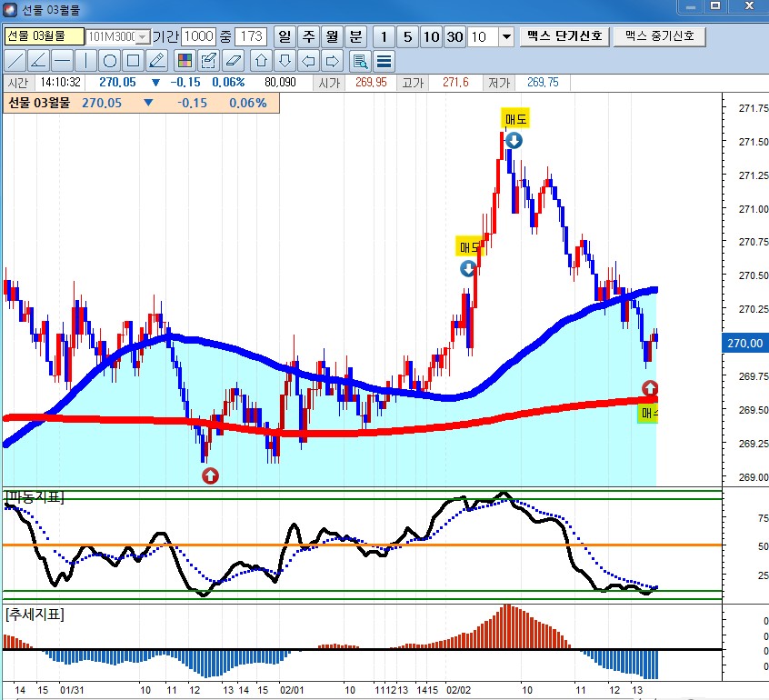Click the field showing 173
769x700 pixels.
[x=251, y=36]
